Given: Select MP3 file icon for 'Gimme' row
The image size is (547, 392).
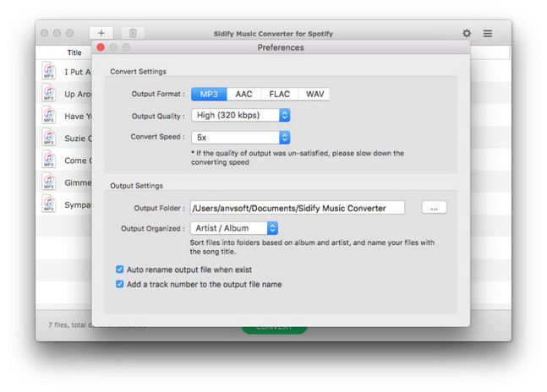Looking at the screenshot, I should [x=49, y=181].
